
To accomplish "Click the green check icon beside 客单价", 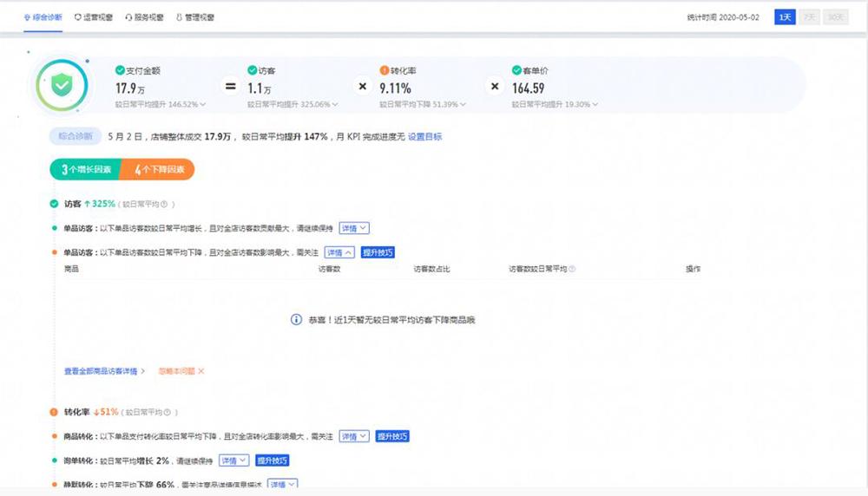I will [516, 70].
